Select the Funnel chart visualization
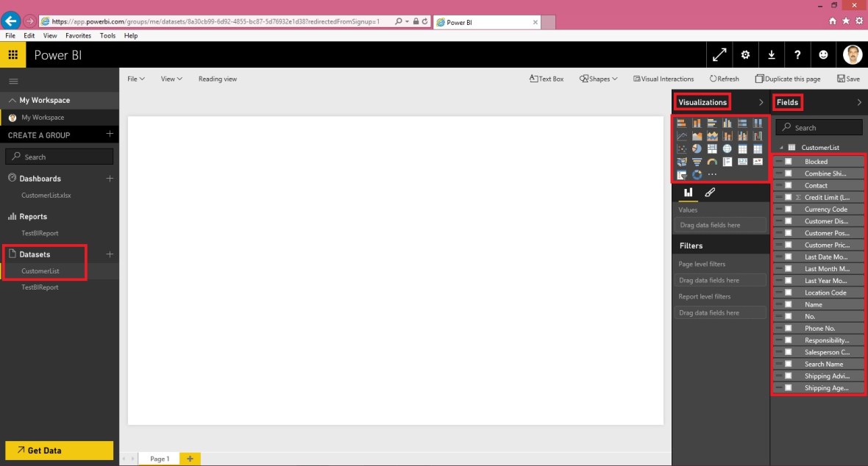Image resolution: width=868 pixels, height=466 pixels. coord(697,162)
